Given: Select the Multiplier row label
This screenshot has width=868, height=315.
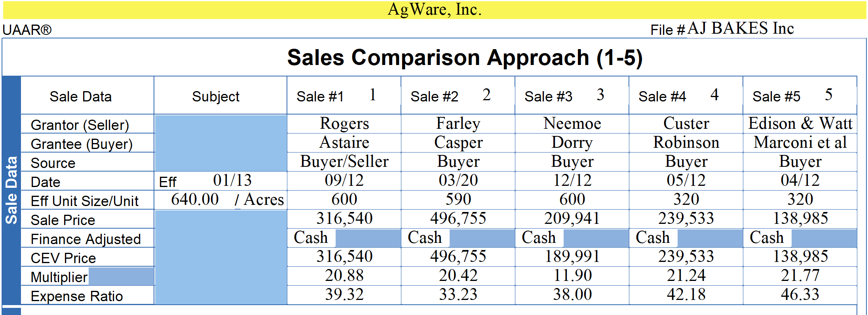Looking at the screenshot, I should point(59,277).
